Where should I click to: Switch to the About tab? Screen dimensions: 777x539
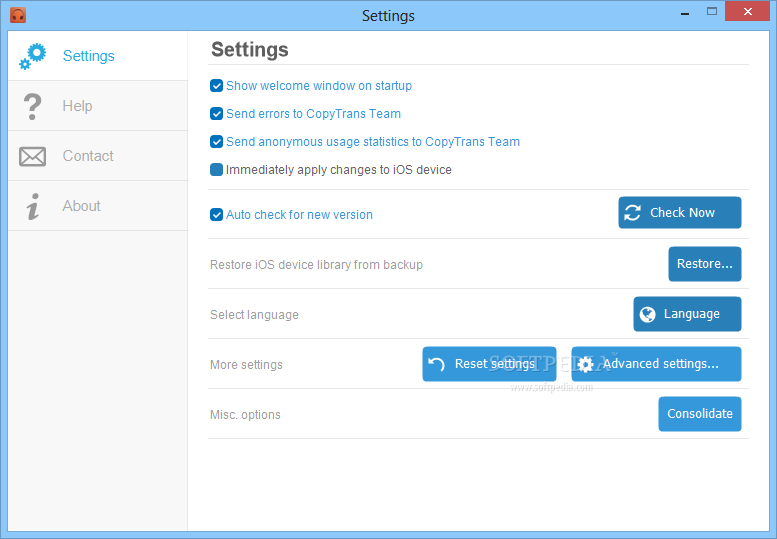(x=98, y=206)
